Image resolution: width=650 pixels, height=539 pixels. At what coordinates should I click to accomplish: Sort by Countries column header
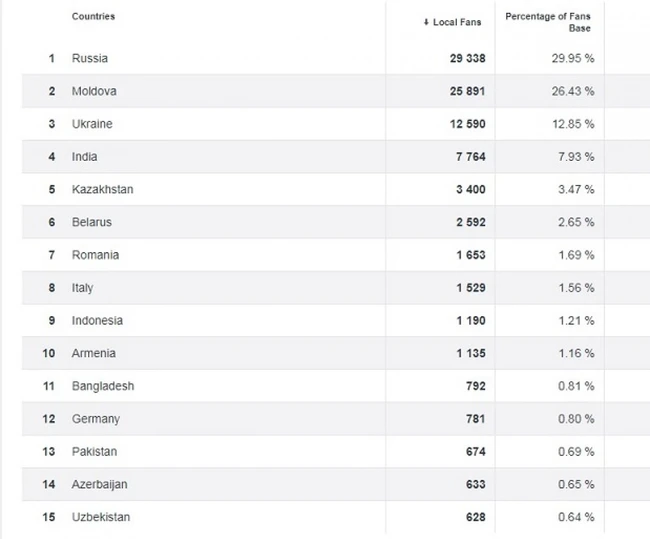(x=93, y=17)
